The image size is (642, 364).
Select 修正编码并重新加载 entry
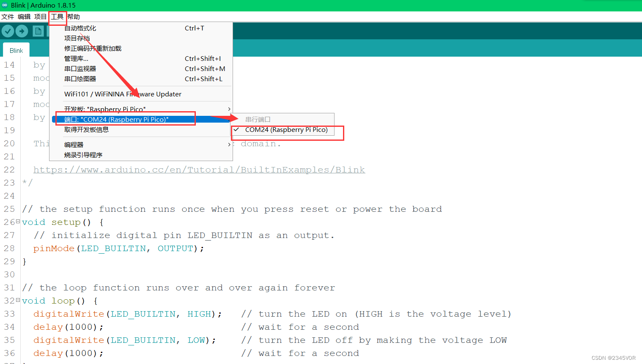(141, 48)
